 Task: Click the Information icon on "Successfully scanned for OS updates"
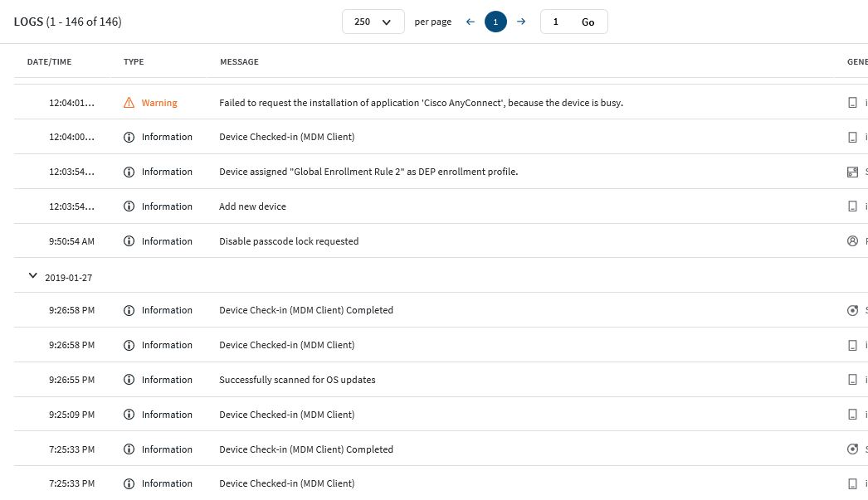129,379
